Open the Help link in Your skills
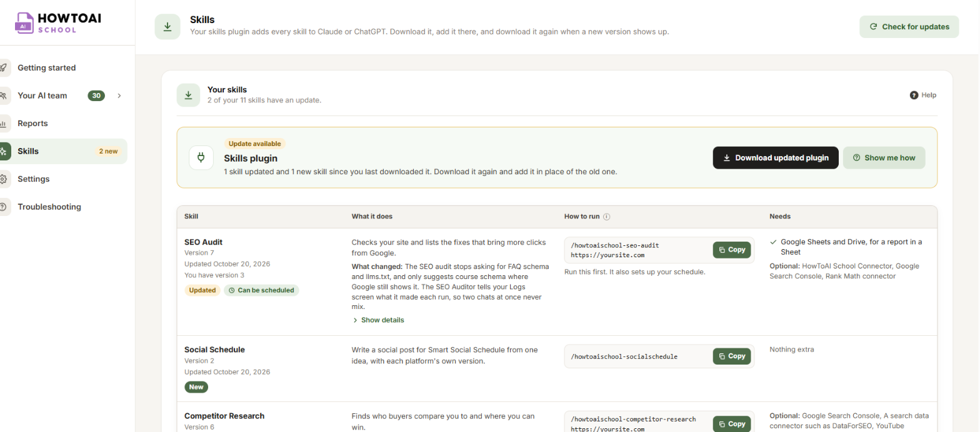This screenshot has height=432, width=980. point(923,95)
